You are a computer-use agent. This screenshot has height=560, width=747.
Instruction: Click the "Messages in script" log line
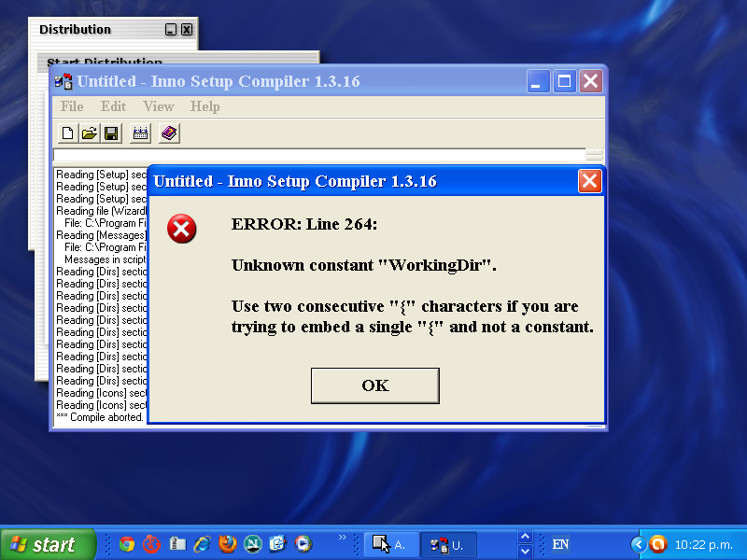(106, 259)
